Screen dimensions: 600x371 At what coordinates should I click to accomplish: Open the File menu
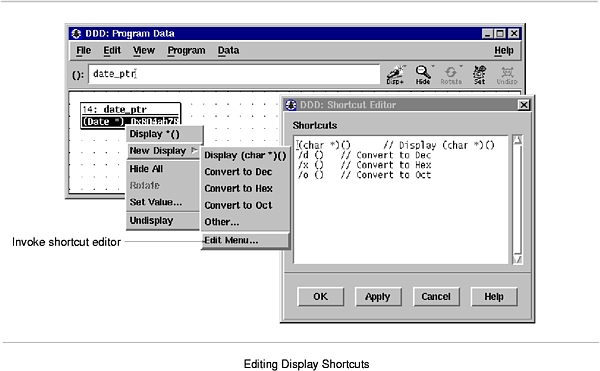click(x=83, y=50)
